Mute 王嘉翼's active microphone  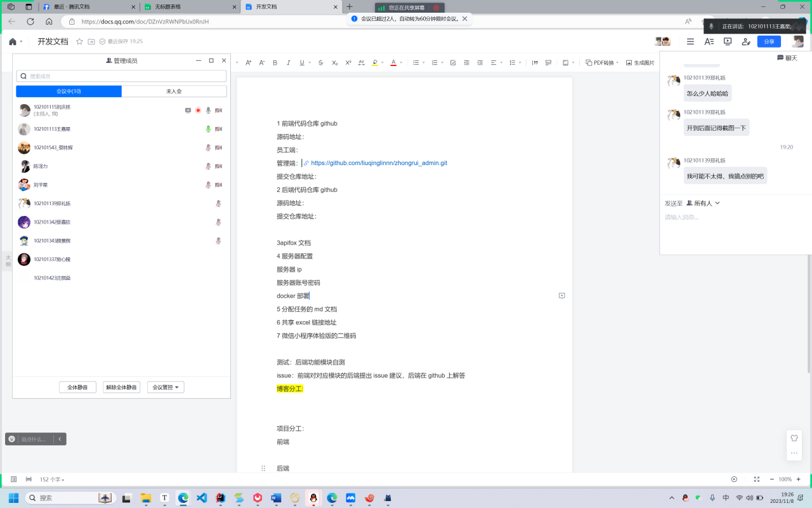point(209,129)
